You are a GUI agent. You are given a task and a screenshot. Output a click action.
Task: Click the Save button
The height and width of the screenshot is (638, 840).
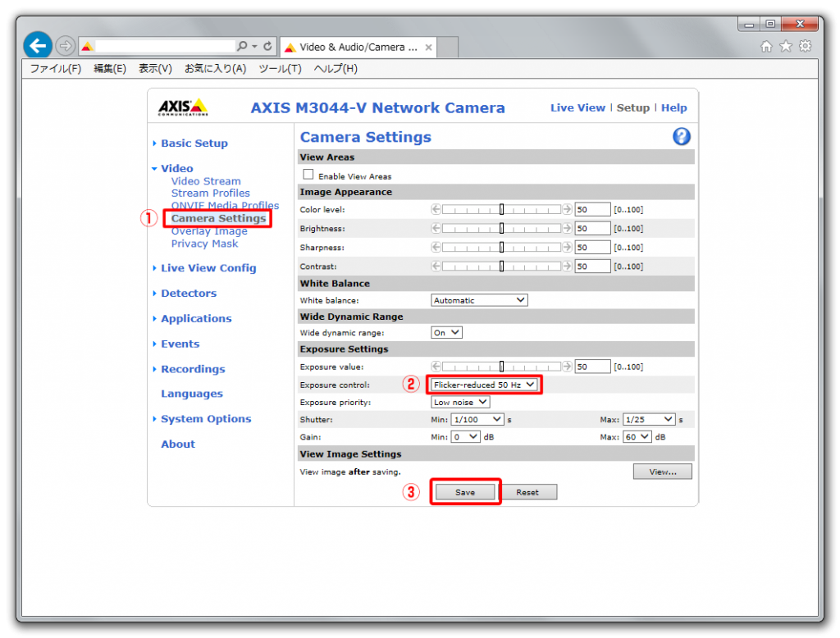tap(465, 492)
